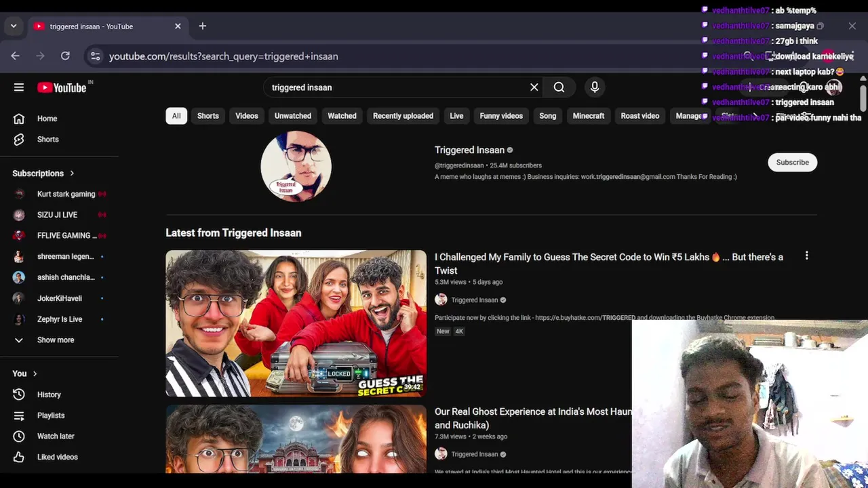The width and height of the screenshot is (868, 488).
Task: Expand the You section chevron
Action: point(35,373)
